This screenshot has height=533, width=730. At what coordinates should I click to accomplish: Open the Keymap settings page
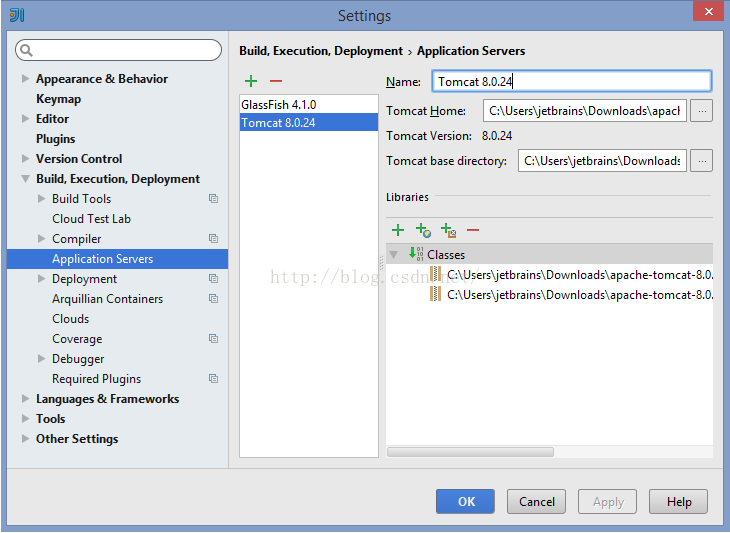[59, 99]
